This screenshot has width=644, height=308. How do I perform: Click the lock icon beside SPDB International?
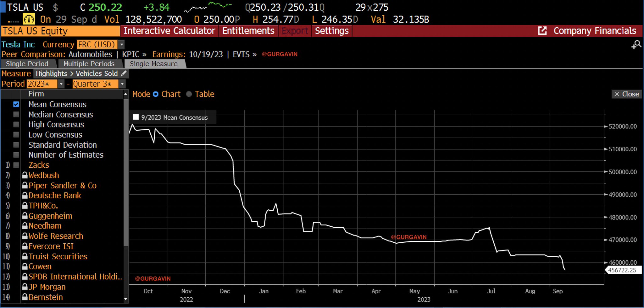(x=25, y=277)
